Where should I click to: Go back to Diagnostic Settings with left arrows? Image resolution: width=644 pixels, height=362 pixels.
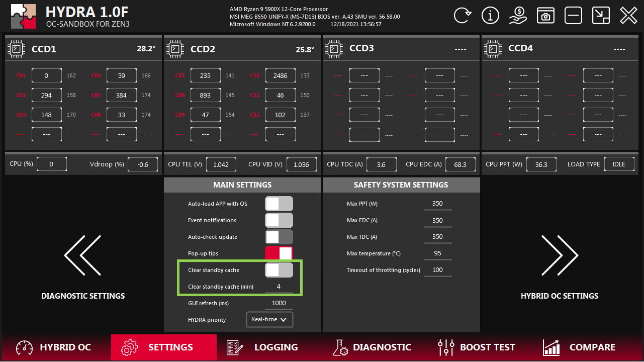(83, 255)
